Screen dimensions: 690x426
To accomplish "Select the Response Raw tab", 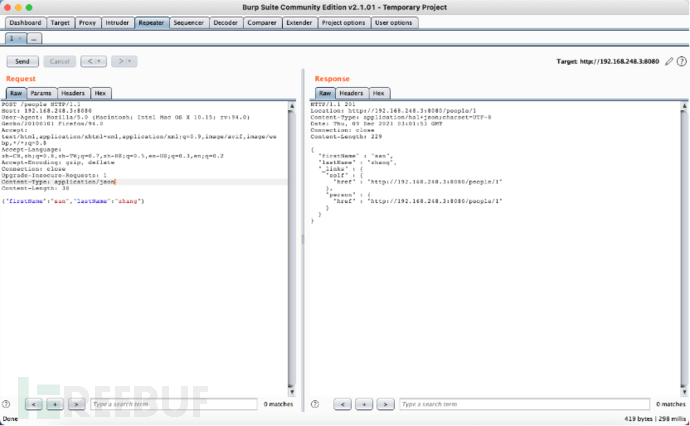I will (325, 93).
